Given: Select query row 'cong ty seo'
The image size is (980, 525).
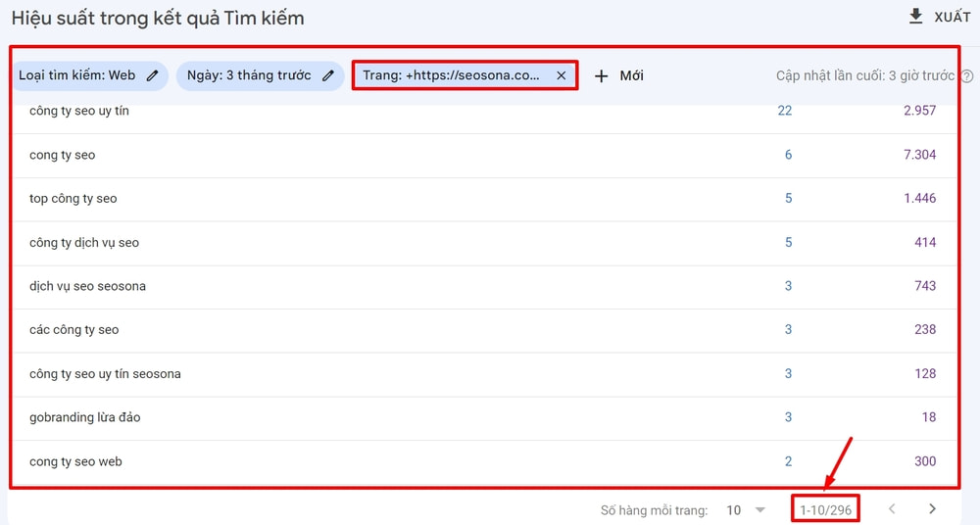Looking at the screenshot, I should [485, 155].
